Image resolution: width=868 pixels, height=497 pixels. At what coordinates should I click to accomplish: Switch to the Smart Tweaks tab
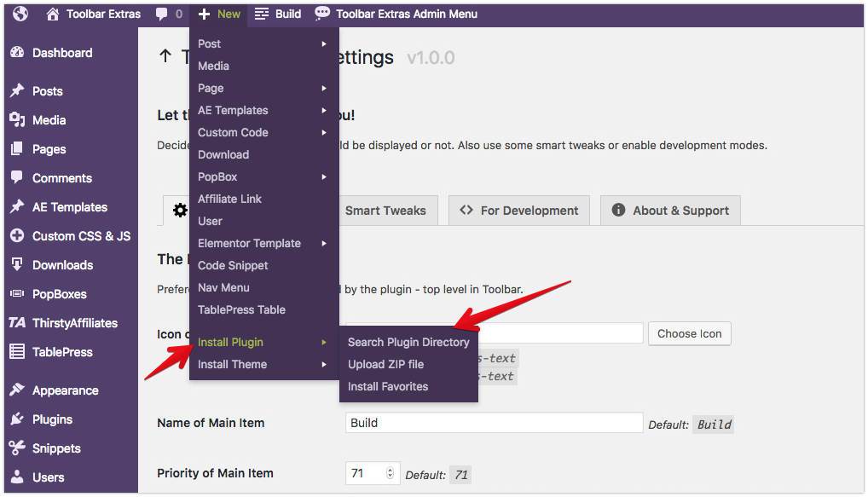(x=388, y=211)
